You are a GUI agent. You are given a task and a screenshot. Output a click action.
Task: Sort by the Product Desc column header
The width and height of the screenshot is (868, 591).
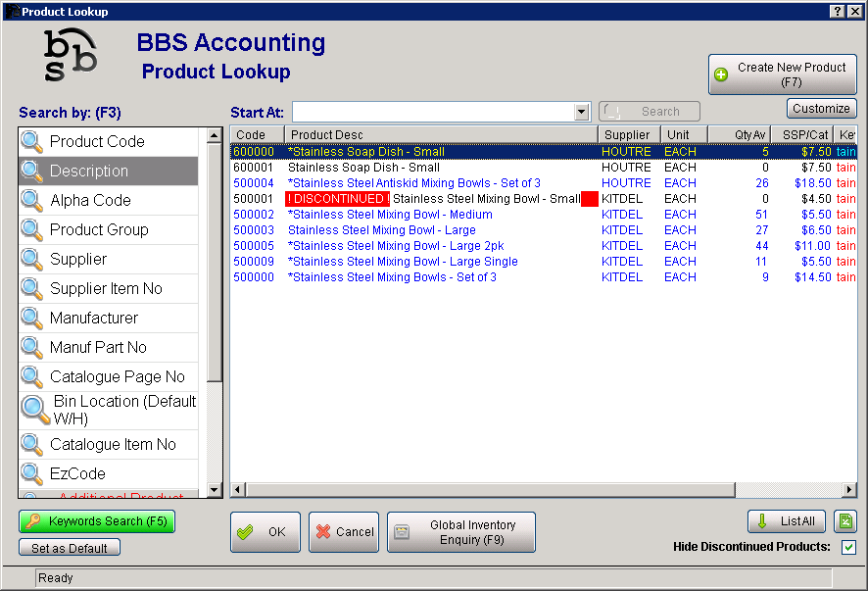(441, 134)
